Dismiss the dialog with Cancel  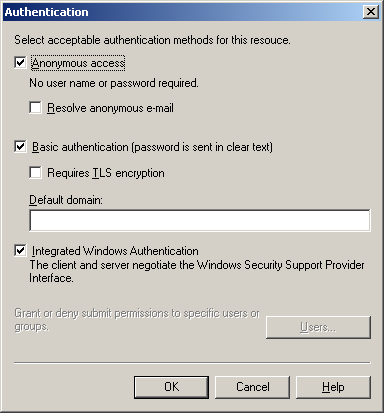click(x=253, y=387)
